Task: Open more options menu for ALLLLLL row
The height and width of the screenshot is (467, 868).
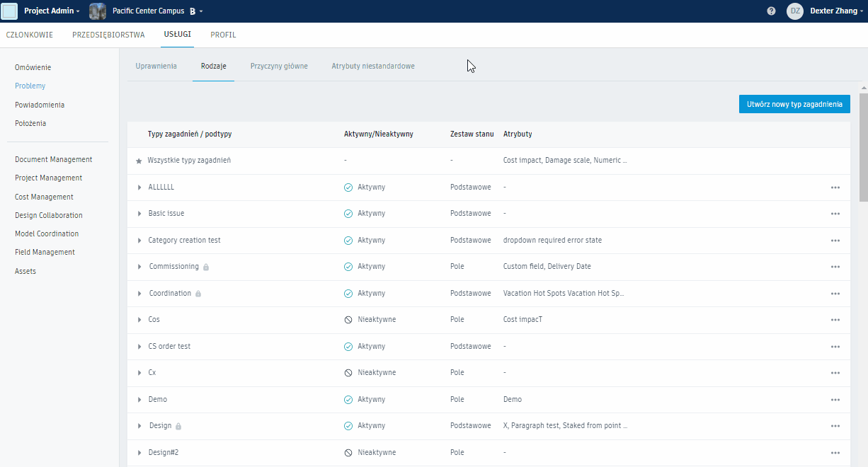Action: pyautogui.click(x=835, y=188)
